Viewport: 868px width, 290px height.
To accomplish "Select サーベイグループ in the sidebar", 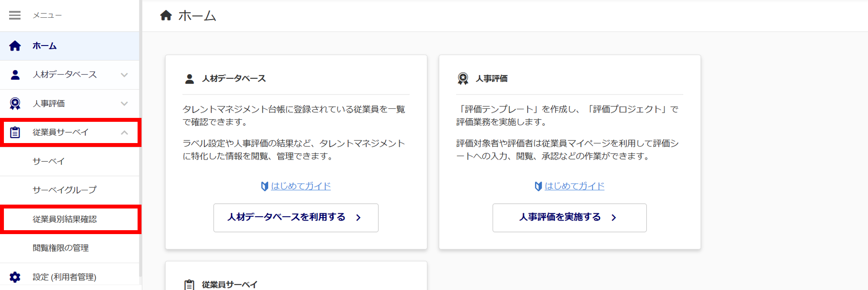I will 65,190.
